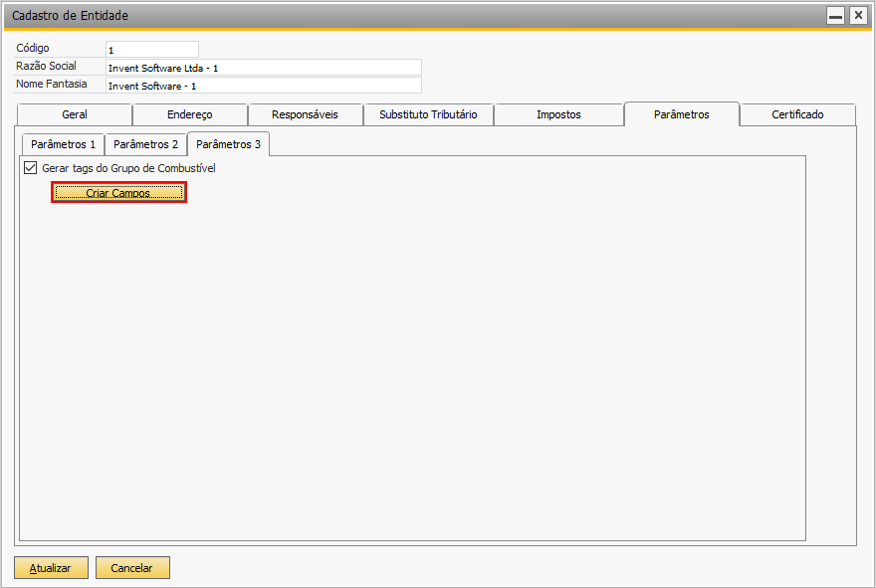
Task: Select the Parâmetros main tab
Action: pyautogui.click(x=682, y=113)
